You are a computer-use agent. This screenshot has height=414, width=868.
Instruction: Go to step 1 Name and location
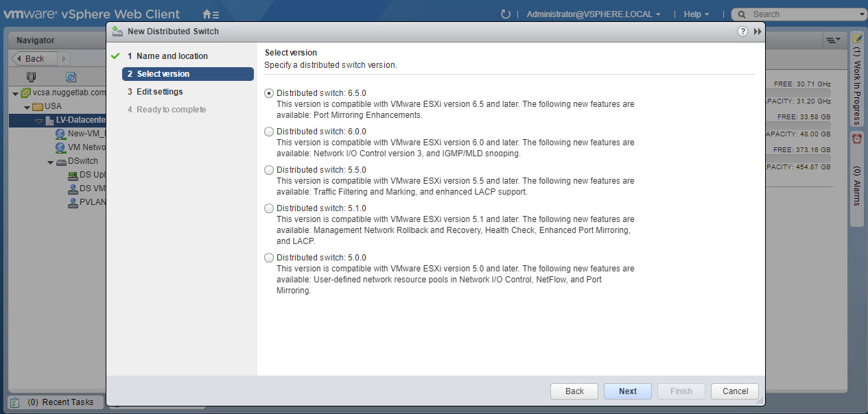[172, 56]
